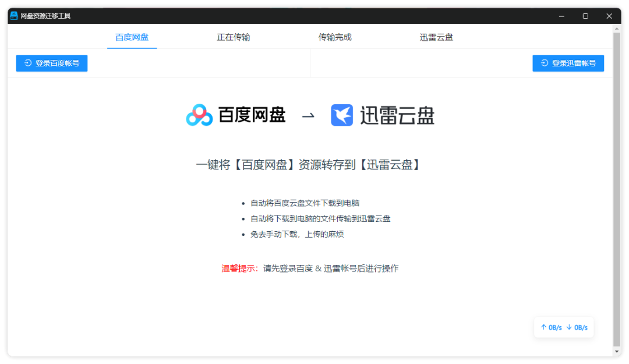The image size is (629, 364).
Task: Click the transfer speed indicator widget
Action: (564, 327)
